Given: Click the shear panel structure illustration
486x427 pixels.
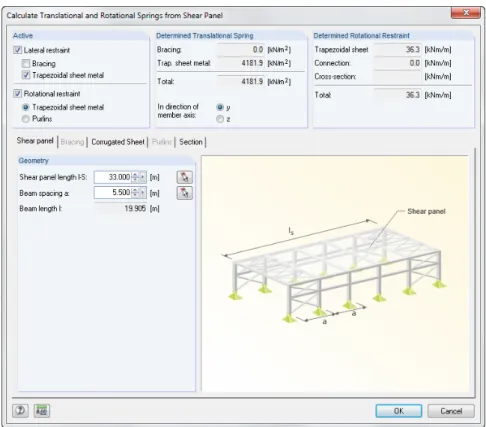Looking at the screenshot, I should (x=335, y=273).
